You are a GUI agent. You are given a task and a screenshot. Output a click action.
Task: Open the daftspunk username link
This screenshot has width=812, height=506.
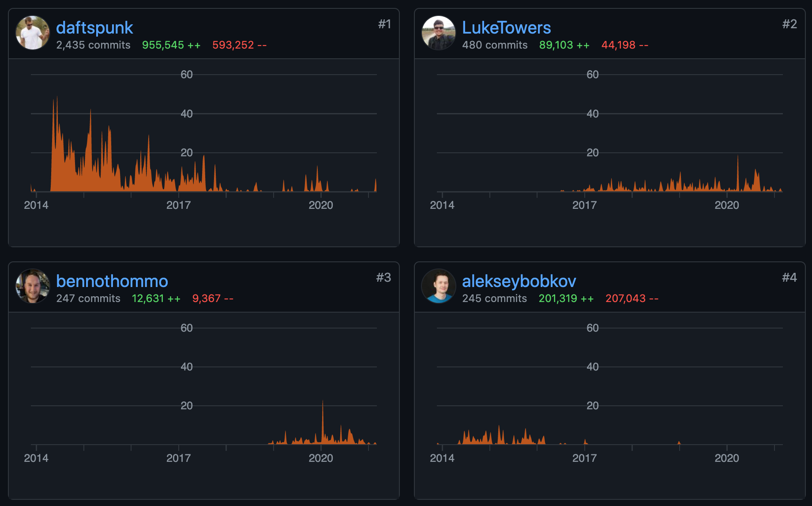[94, 28]
